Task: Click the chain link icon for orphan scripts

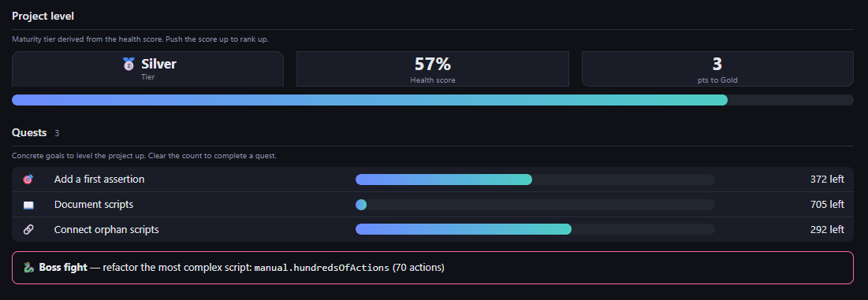Action: [x=28, y=229]
